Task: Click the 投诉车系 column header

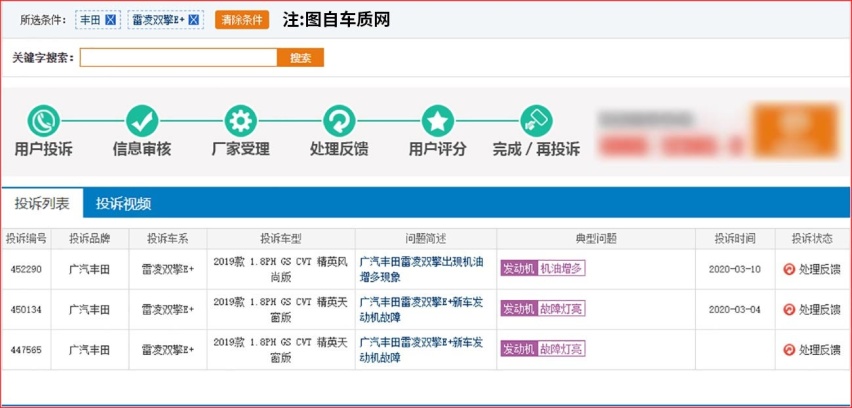Action: 168,238
